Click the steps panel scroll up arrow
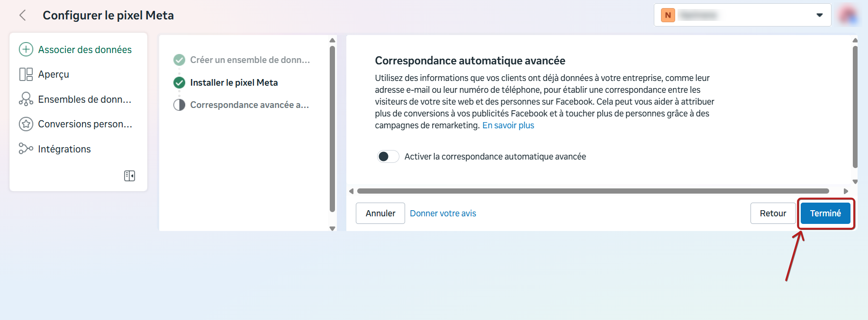The image size is (868, 320). (332, 40)
